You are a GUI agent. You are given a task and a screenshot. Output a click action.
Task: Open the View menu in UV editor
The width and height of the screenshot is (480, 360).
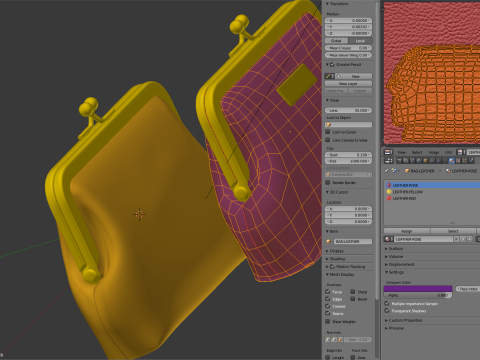click(401, 152)
